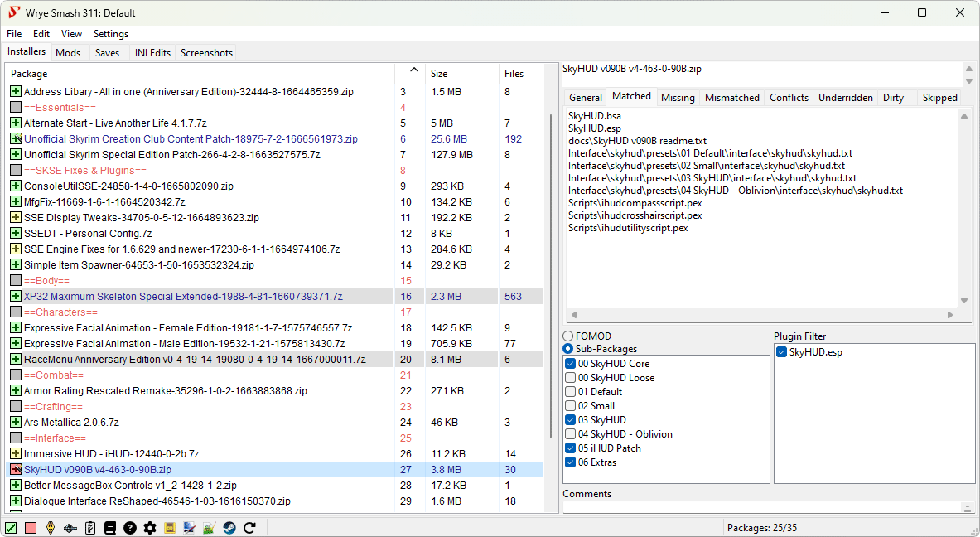
Task: Click status icon of ConsoleUtilSSE package
Action: pos(17,186)
